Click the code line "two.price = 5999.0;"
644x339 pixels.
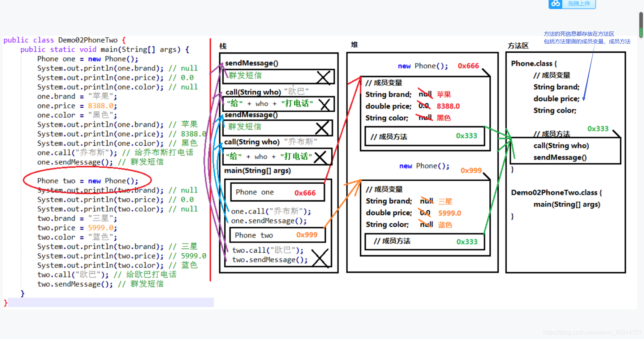[x=77, y=228]
